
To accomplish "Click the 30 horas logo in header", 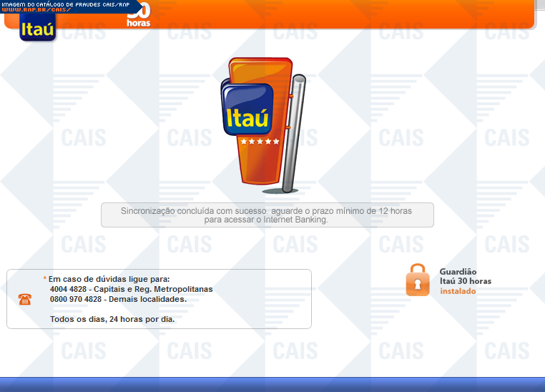I will coord(138,16).
